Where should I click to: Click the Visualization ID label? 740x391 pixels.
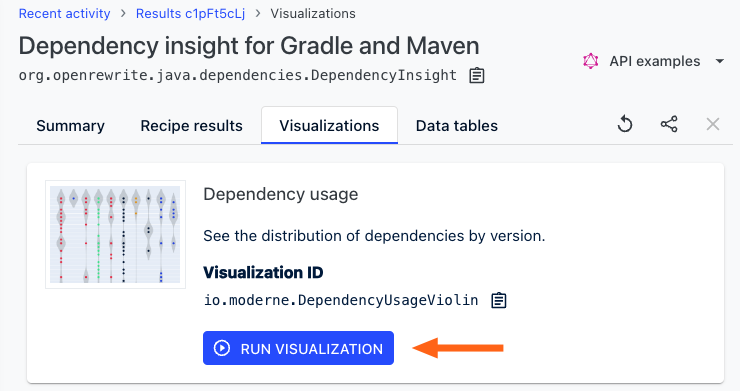point(263,272)
